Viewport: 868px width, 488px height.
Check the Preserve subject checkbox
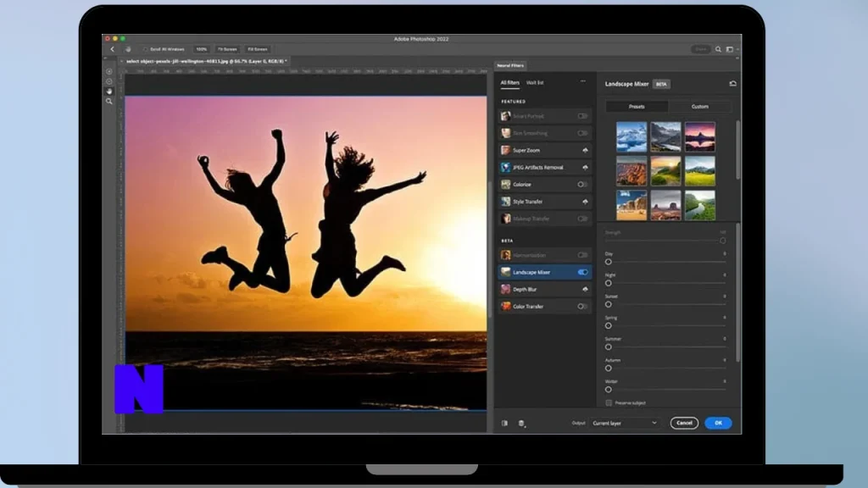click(609, 403)
